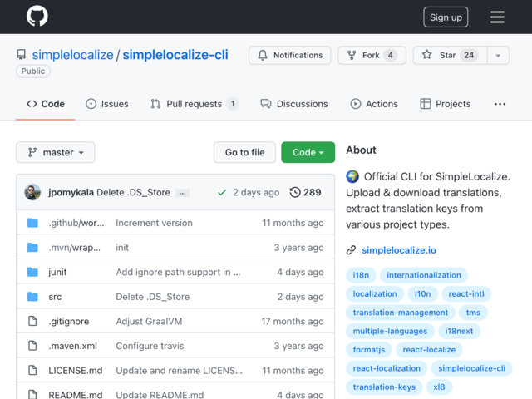This screenshot has width=532, height=399.
Task: Open the src folder
Action: click(55, 297)
